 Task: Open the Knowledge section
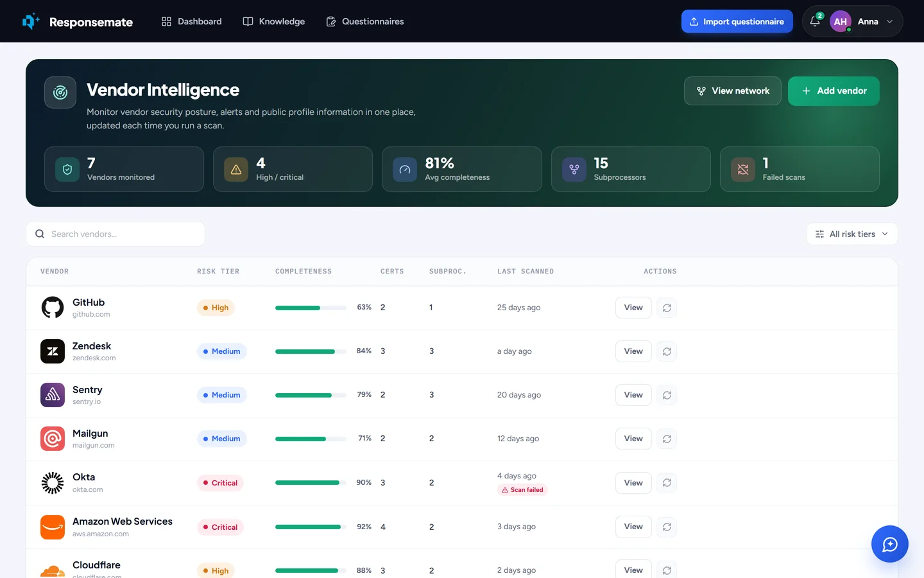(x=273, y=21)
